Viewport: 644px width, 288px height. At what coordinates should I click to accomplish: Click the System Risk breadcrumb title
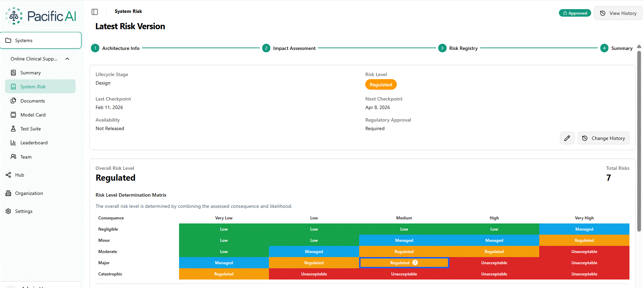pyautogui.click(x=128, y=11)
